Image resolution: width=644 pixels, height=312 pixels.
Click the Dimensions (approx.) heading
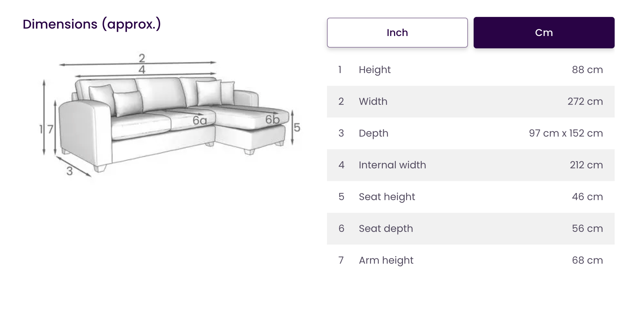pos(92,24)
